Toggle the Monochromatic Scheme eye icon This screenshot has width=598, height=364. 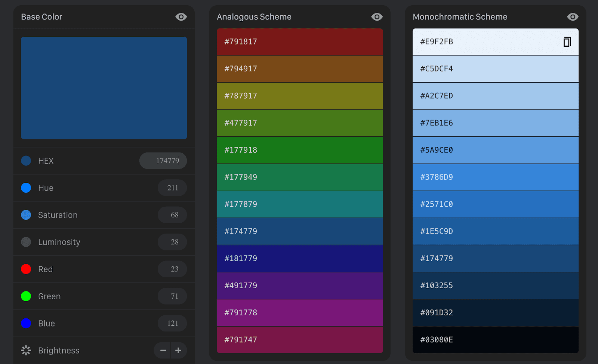coord(573,16)
